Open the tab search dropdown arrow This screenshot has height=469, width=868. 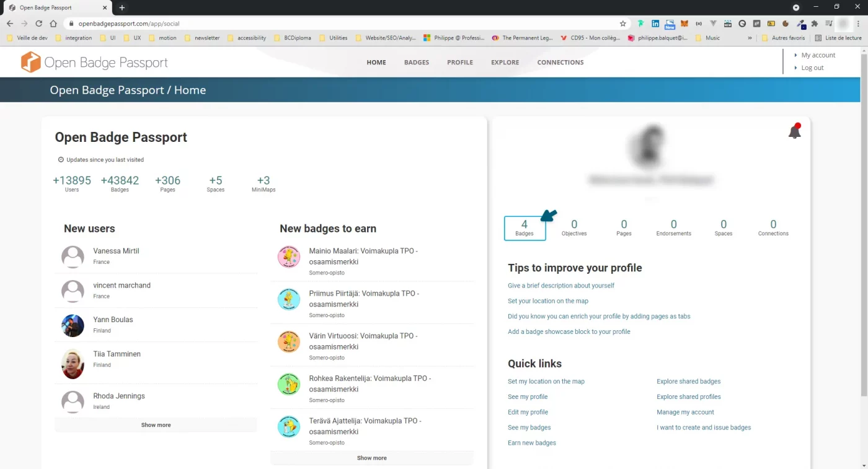pos(797,7)
